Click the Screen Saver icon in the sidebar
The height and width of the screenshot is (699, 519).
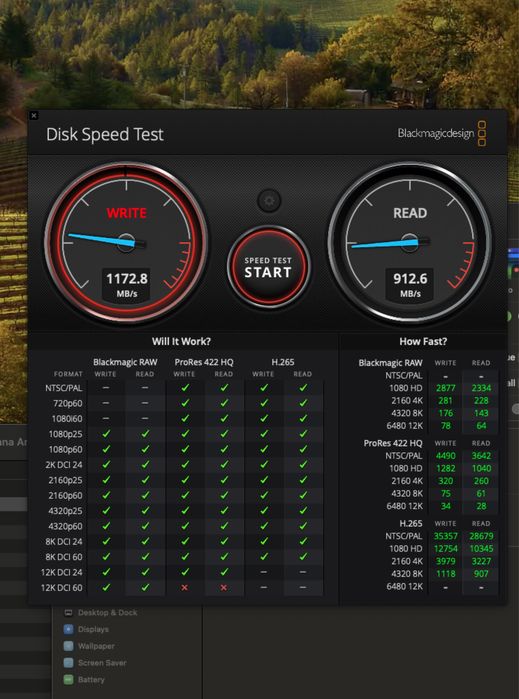point(68,663)
